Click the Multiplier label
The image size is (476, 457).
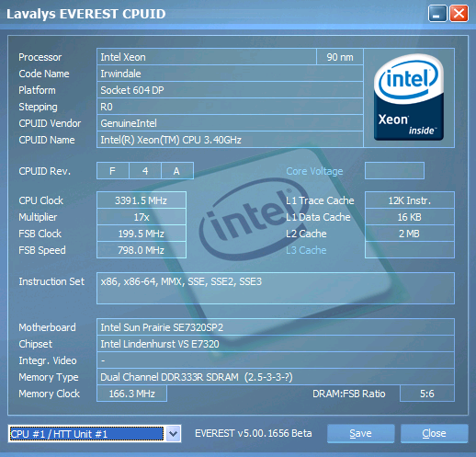38,217
